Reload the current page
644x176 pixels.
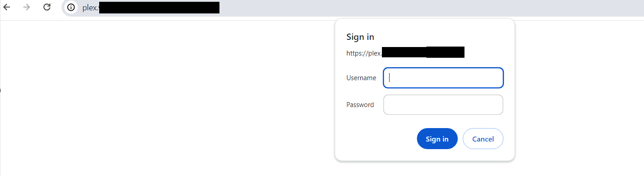(47, 7)
